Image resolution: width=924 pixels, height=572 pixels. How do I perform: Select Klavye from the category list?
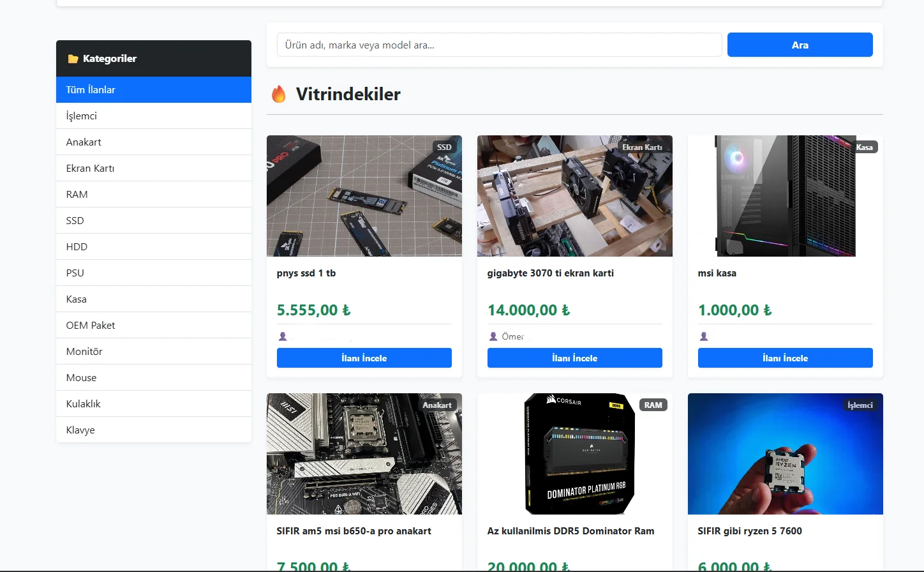pyautogui.click(x=154, y=430)
